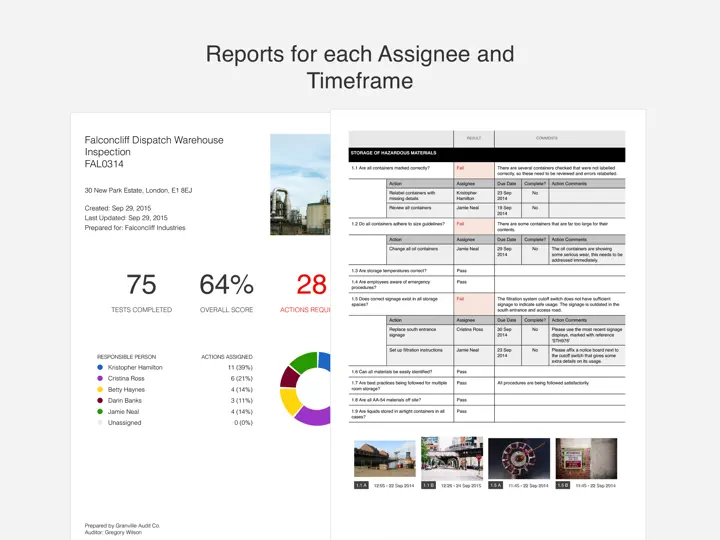Screen dimensions: 720x540
Task: Click 'Prepared for: Falconcliff Industries' line
Action: [135, 228]
